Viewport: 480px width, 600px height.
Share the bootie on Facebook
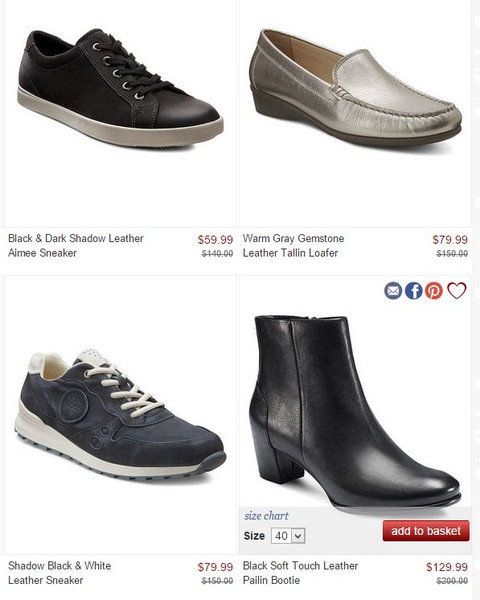[x=413, y=291]
